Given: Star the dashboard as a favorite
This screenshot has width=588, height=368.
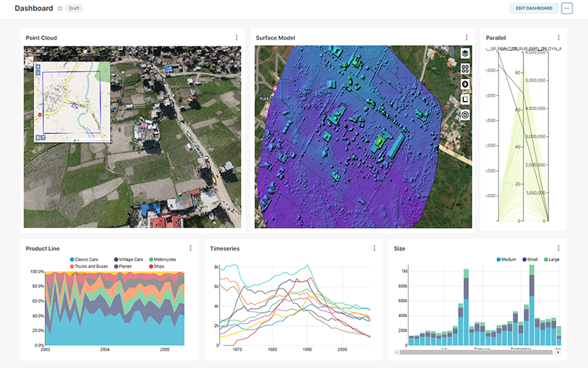Looking at the screenshot, I should click(x=60, y=8).
